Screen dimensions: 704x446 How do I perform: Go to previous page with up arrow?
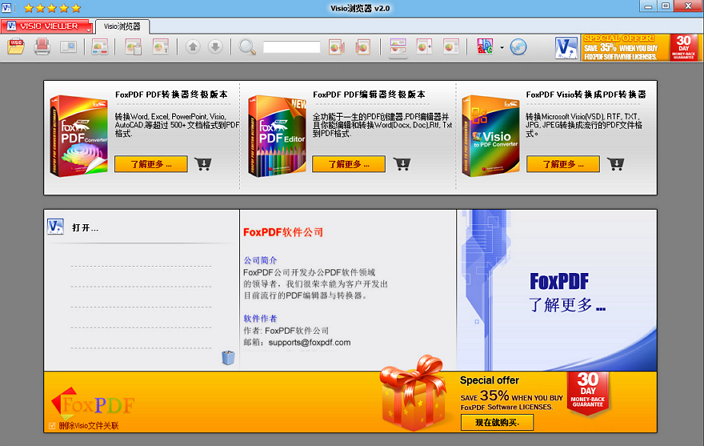coord(193,47)
